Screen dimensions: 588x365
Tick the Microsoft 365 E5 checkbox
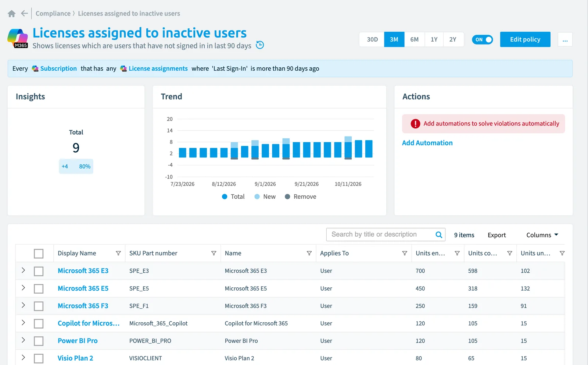(x=39, y=289)
